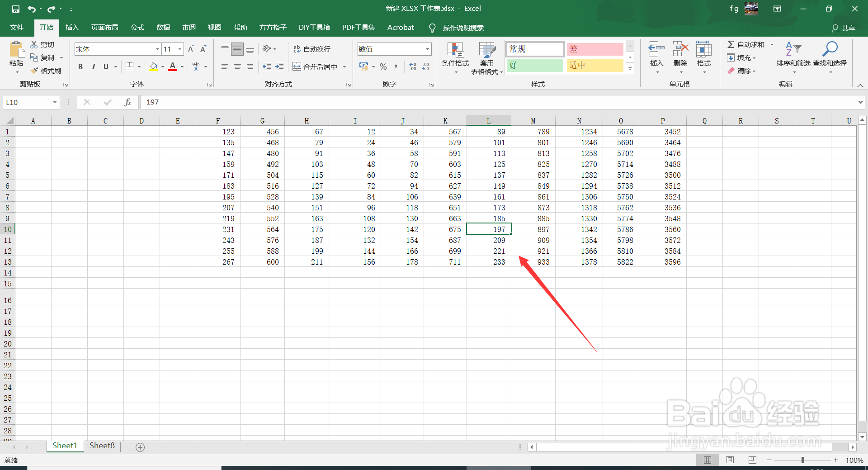Open the AutoSum (自动求和) dropdown arrow
Viewport: 868px width, 470px height.
pyautogui.click(x=772, y=44)
